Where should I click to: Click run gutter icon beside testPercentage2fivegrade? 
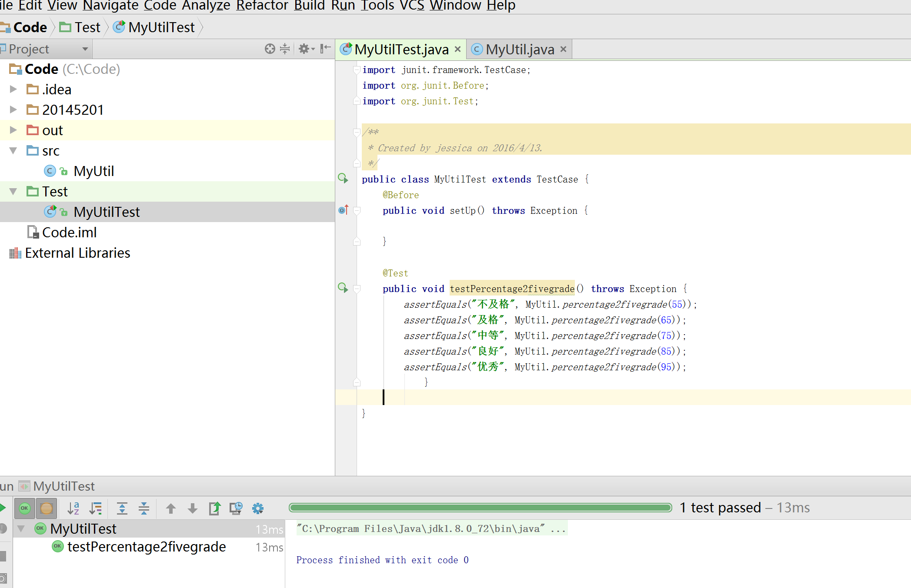(x=343, y=288)
